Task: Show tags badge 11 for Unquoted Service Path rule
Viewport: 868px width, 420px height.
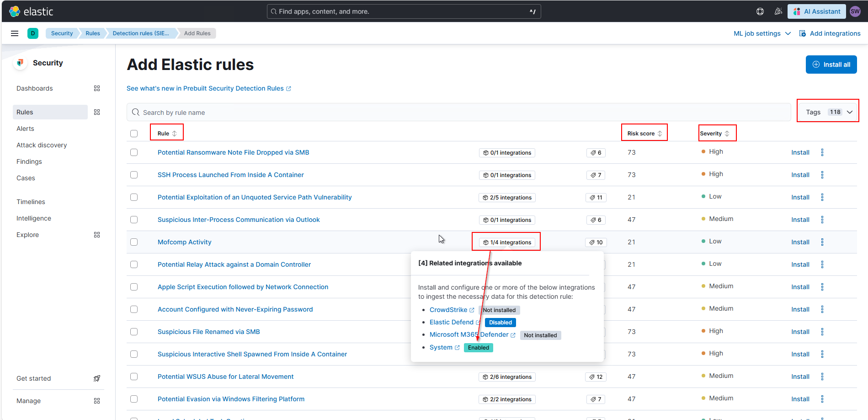Action: [x=596, y=198]
